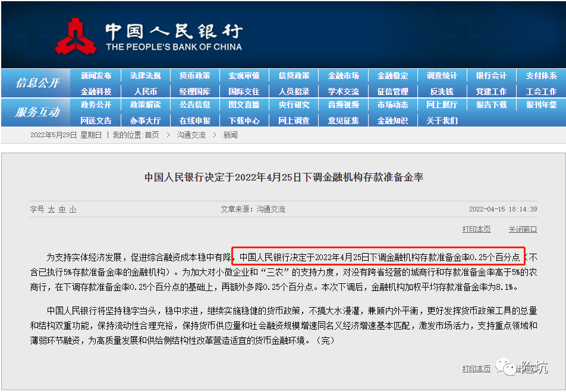Go to 图文直播 page
Viewport: 566px width, 392px height.
244,105
